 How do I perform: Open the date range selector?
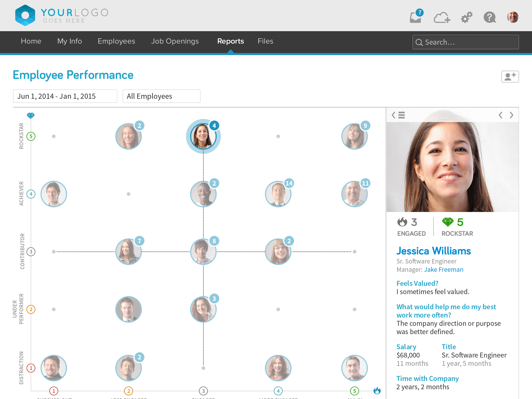click(65, 96)
